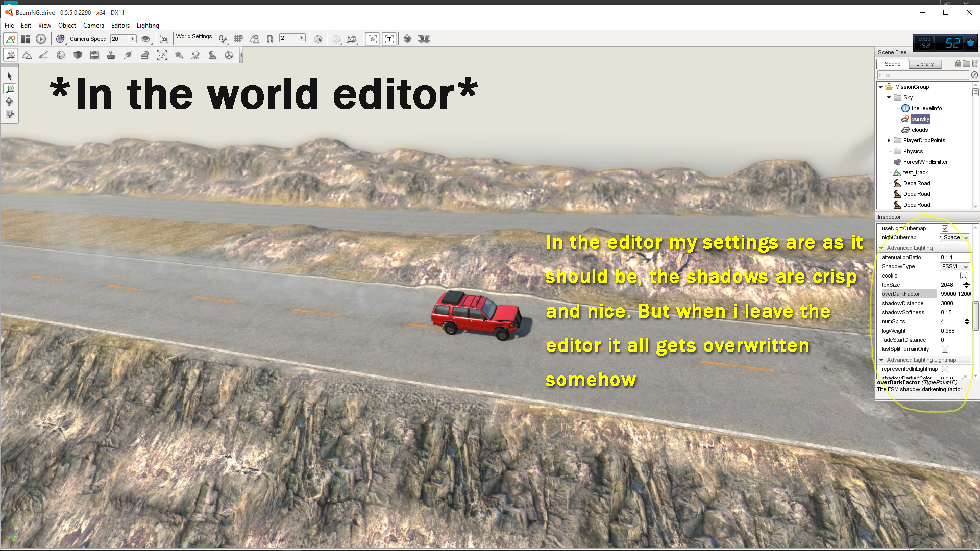The height and width of the screenshot is (551, 980).
Task: Click the Play level button
Action: (41, 39)
